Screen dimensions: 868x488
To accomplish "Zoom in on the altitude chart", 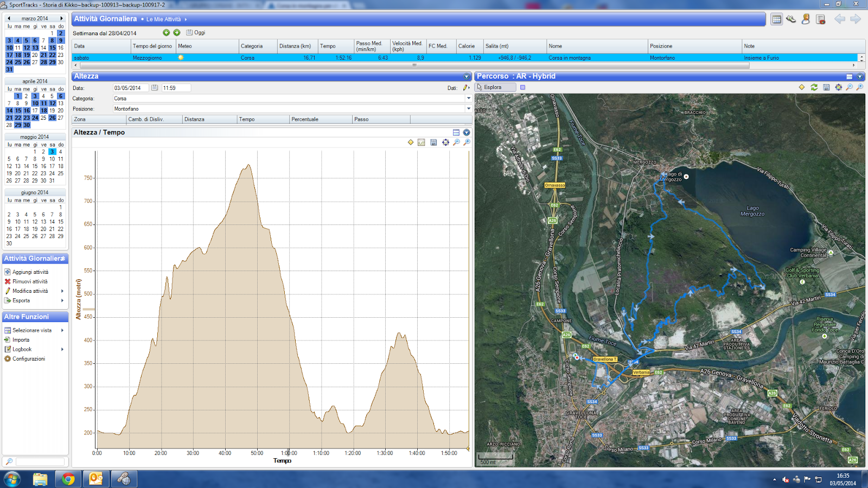I will click(467, 142).
